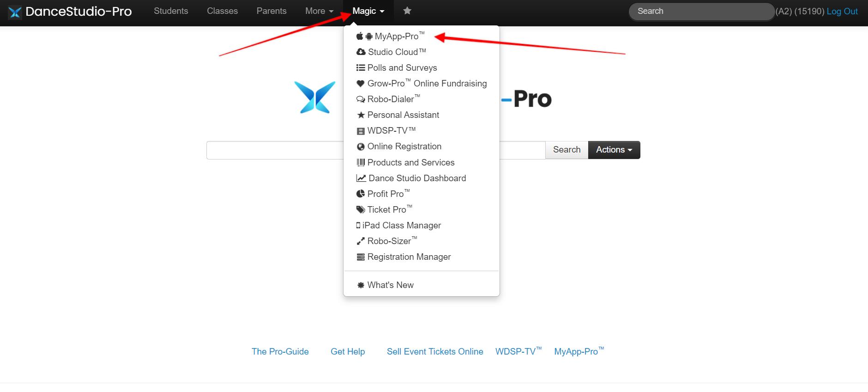Focus the navbar Search input field
Screen dimensions: 868x392
point(702,12)
